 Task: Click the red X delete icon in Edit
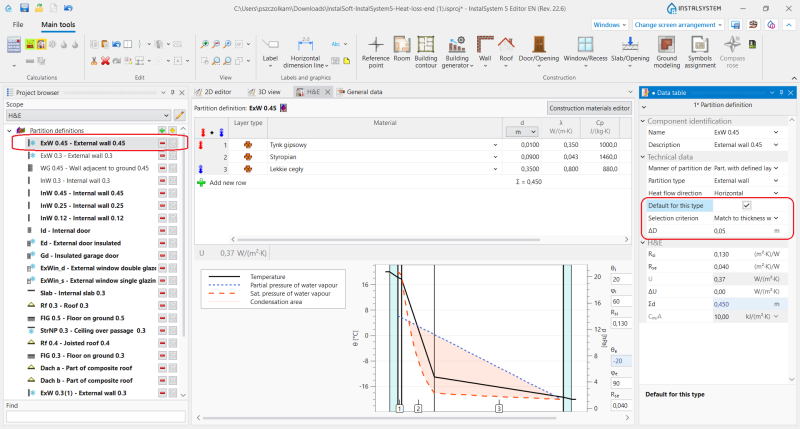105,61
